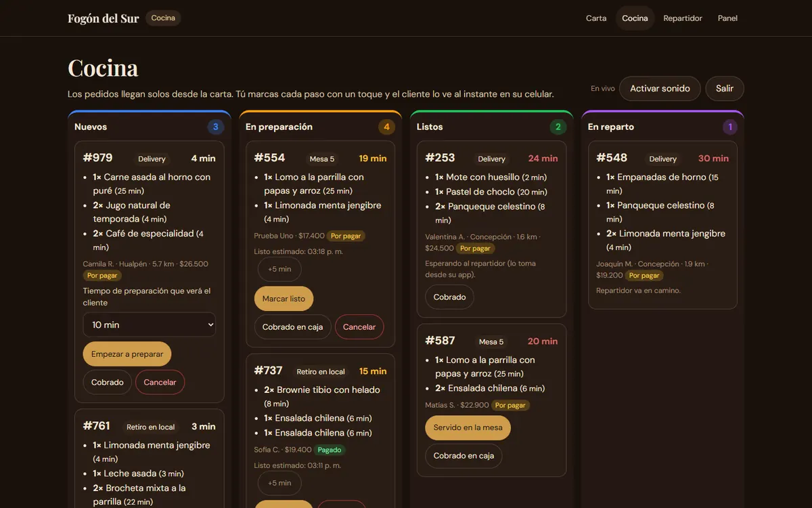
Task: Click the Por pagar badge on order #548
Action: click(x=644, y=276)
